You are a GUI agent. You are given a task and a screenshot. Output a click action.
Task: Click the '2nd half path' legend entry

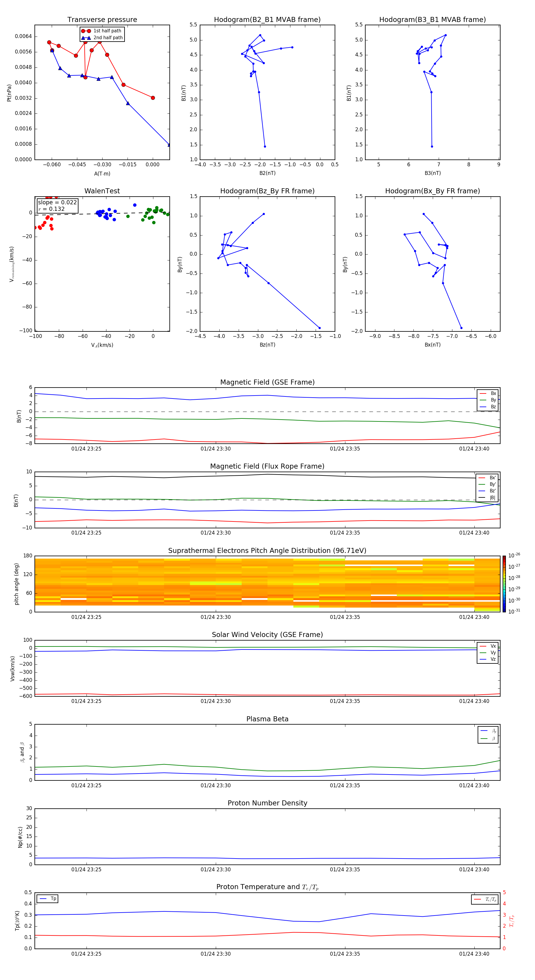(x=102, y=38)
